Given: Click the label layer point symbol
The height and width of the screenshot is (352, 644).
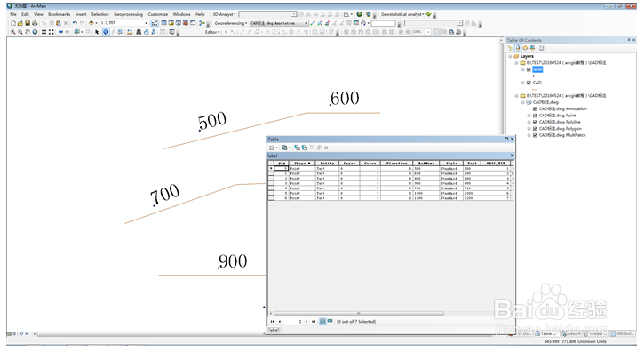Looking at the screenshot, I should click(x=533, y=76).
